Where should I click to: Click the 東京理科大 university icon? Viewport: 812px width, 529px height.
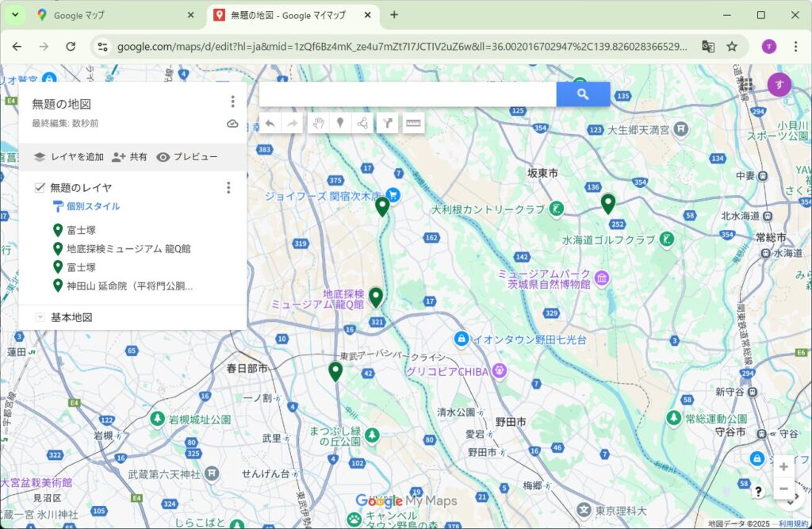(x=584, y=510)
